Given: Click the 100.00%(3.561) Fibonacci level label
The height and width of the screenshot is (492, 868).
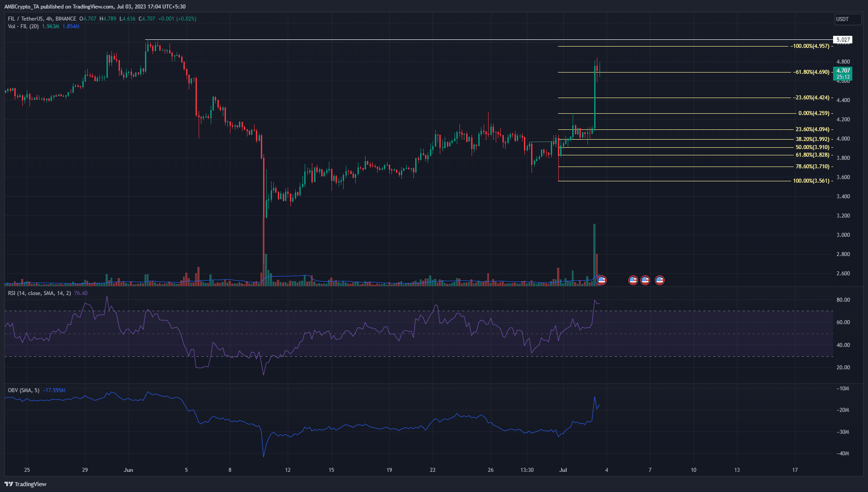Looking at the screenshot, I should pyautogui.click(x=811, y=181).
